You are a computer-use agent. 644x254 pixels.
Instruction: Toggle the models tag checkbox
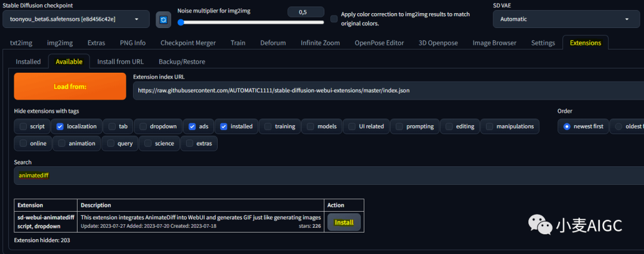click(x=311, y=126)
